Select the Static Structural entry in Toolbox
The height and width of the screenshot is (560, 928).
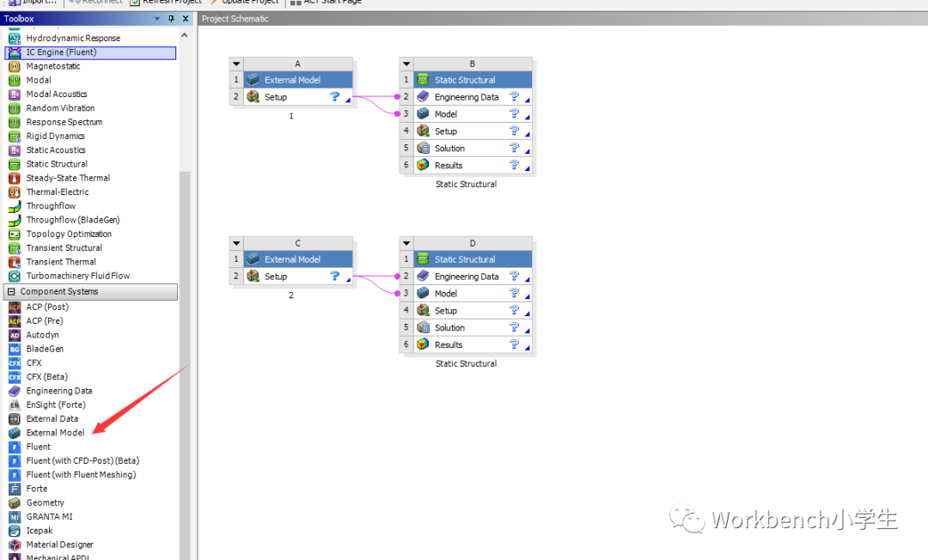(57, 164)
